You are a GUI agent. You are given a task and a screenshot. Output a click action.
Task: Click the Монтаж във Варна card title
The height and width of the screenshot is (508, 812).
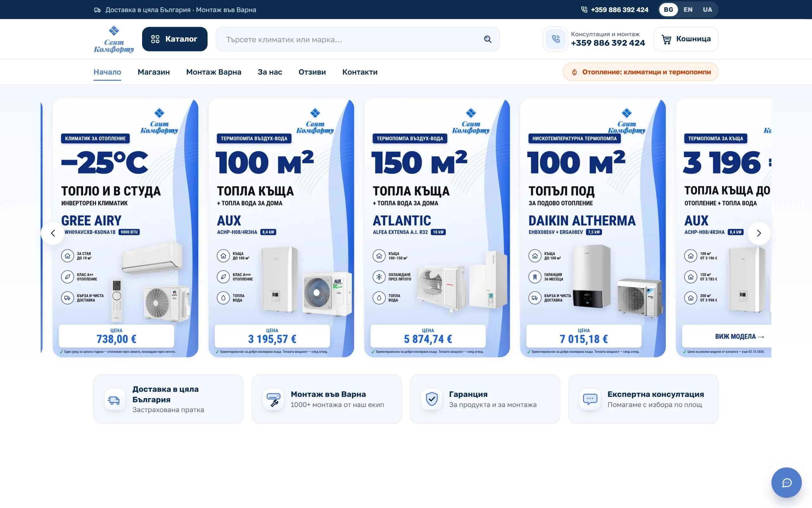pos(328,394)
